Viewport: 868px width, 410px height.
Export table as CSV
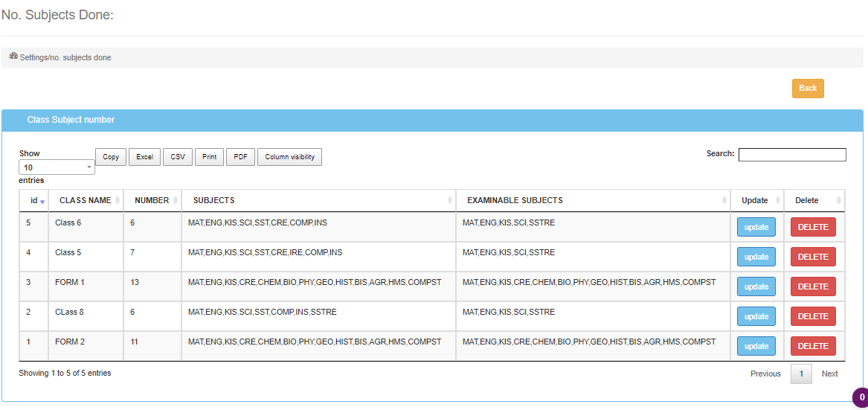(x=178, y=157)
